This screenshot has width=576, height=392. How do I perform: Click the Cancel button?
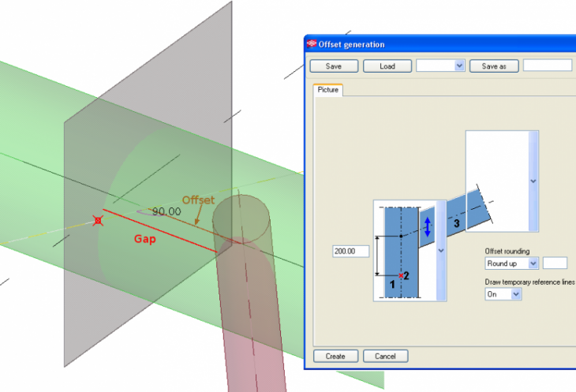(x=385, y=356)
